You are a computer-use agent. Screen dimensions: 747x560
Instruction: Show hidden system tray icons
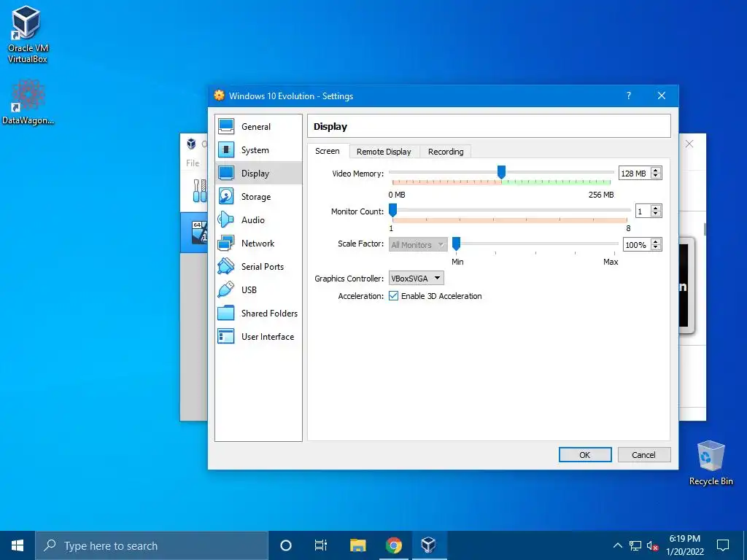click(x=617, y=545)
